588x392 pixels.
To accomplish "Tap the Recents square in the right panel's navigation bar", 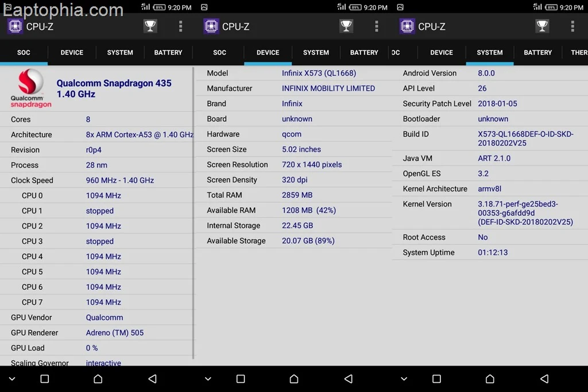I will [436, 379].
